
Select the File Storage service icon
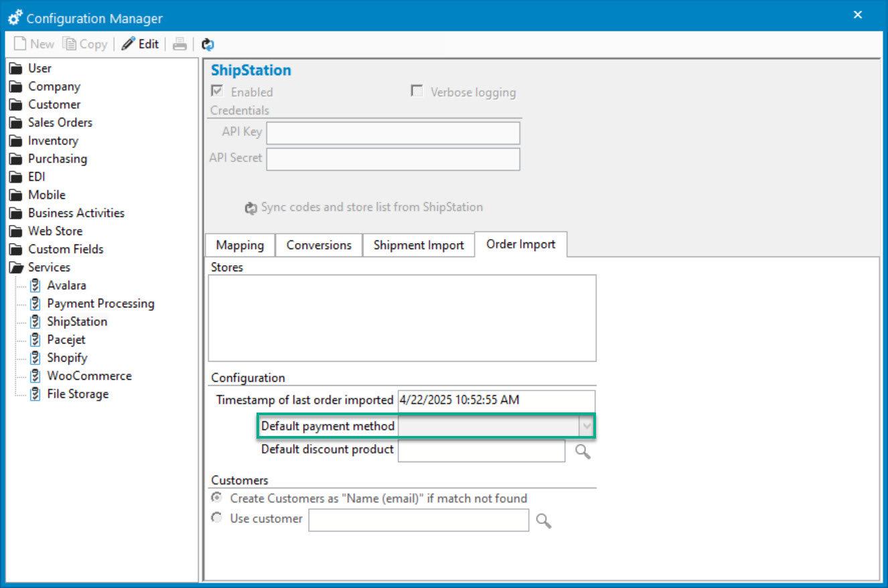(x=35, y=394)
